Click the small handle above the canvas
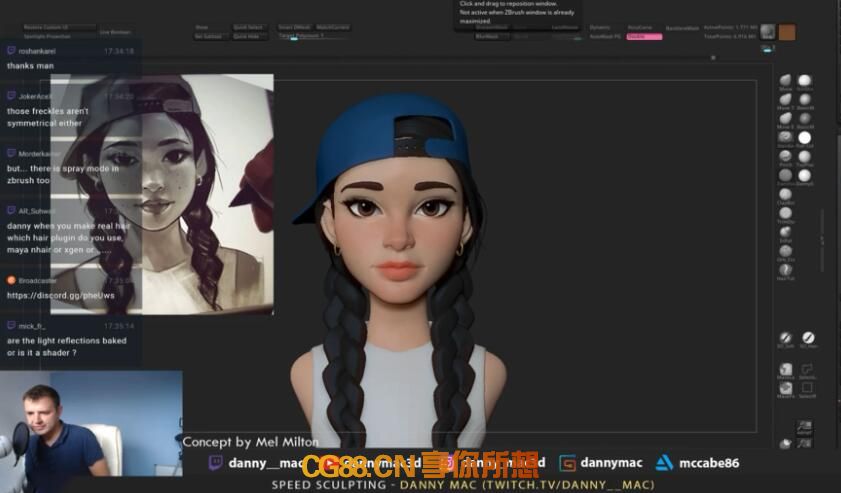The image size is (841, 493). click(713, 57)
